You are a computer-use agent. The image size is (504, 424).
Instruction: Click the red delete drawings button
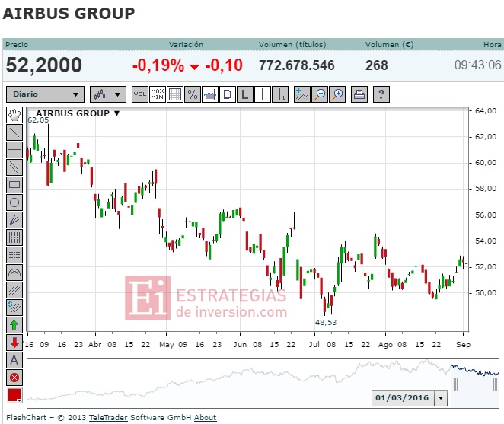point(14,378)
